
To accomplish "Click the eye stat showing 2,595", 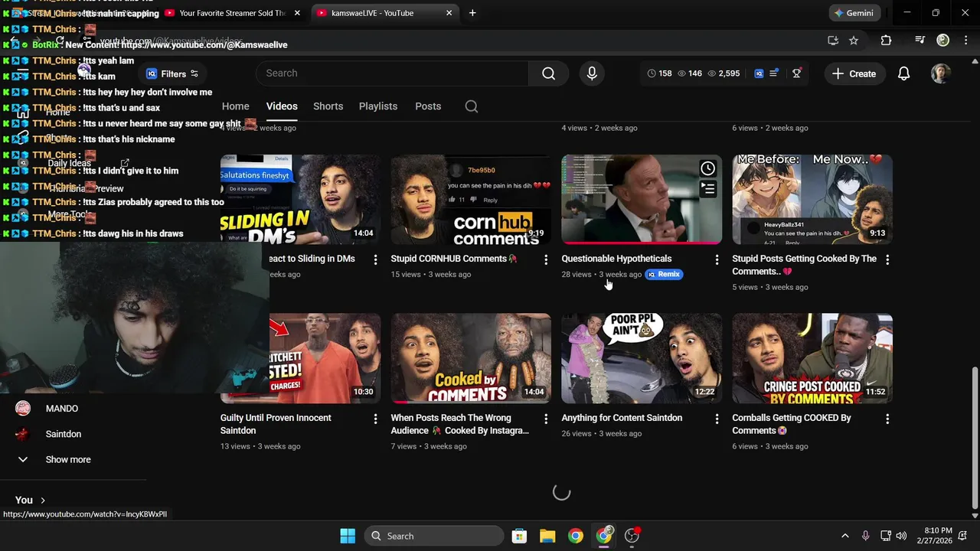I will click(x=724, y=73).
